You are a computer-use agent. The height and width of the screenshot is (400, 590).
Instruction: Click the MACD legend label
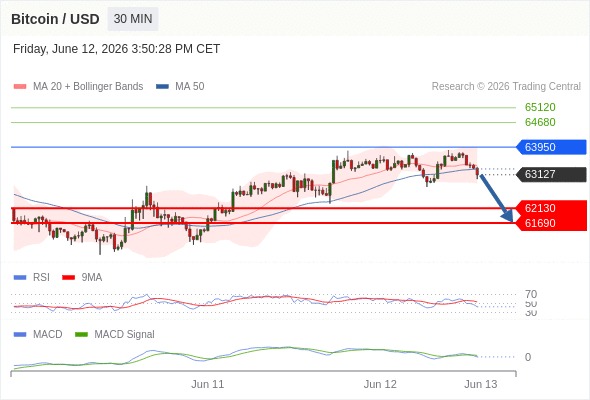tap(48, 335)
